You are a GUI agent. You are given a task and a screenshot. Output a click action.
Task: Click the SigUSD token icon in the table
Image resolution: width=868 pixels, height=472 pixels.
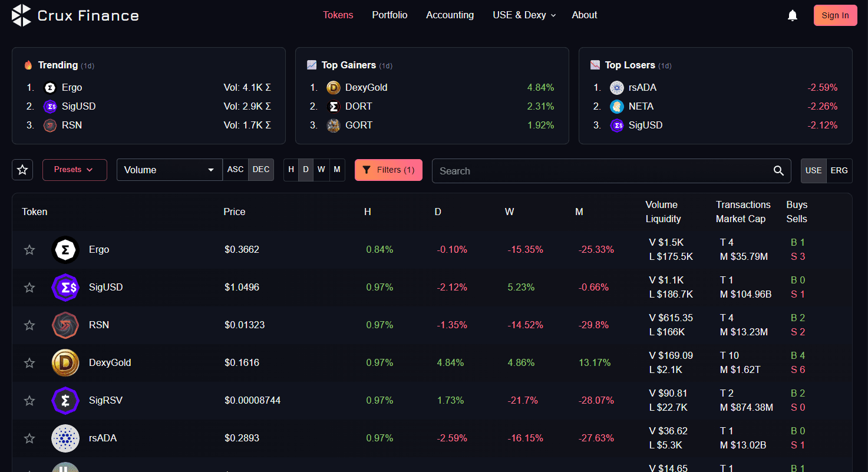click(x=65, y=287)
